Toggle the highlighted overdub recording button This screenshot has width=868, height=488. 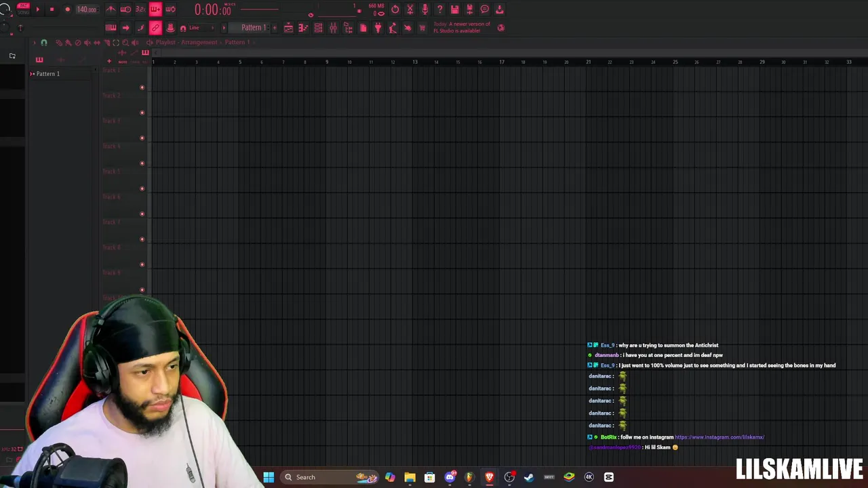(x=156, y=9)
